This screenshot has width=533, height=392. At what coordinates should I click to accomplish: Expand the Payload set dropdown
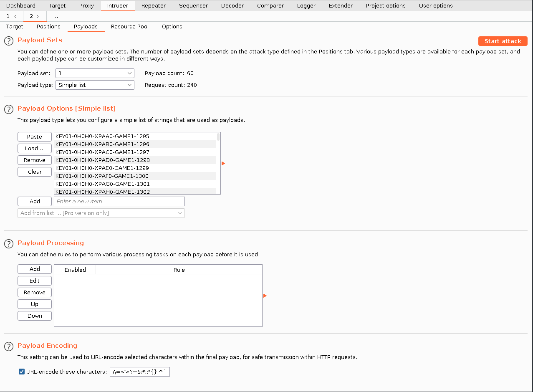pos(95,73)
